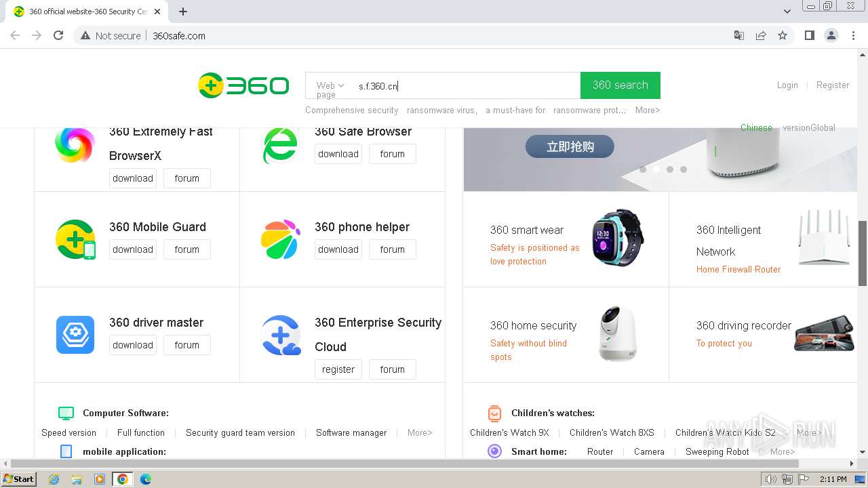Viewport: 868px width, 488px height.
Task: Click the horizontal page scrollbar thumb
Action: tap(403, 464)
